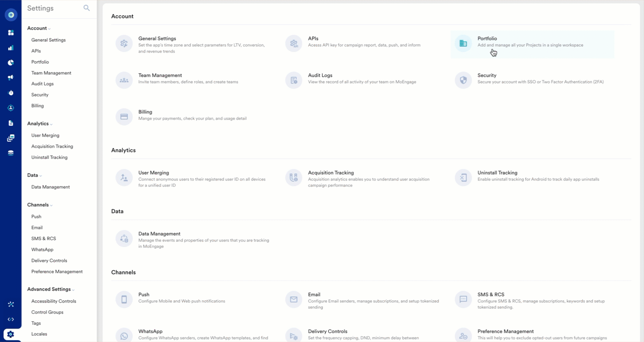This screenshot has width=644, height=342.
Task: Open the WhatsApp card title
Action: 151,331
